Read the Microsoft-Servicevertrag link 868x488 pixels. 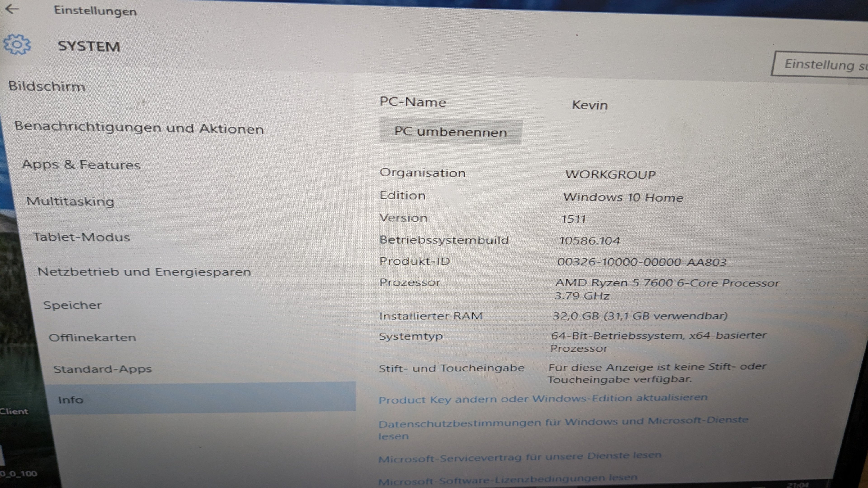519,457
